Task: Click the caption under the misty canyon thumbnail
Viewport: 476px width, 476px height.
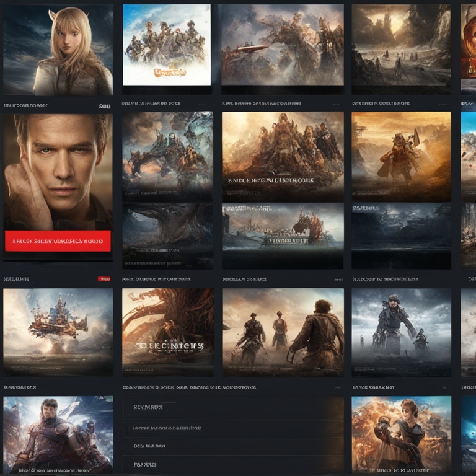Action: (381, 104)
